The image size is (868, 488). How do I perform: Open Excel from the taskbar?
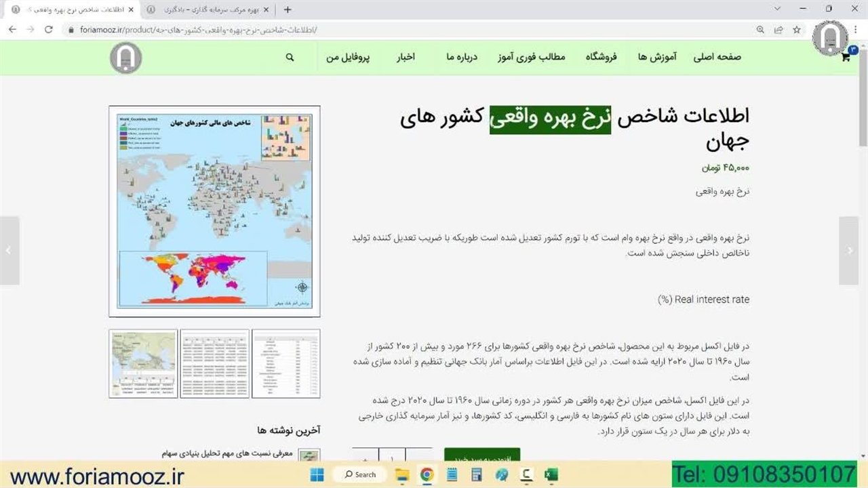point(551,474)
